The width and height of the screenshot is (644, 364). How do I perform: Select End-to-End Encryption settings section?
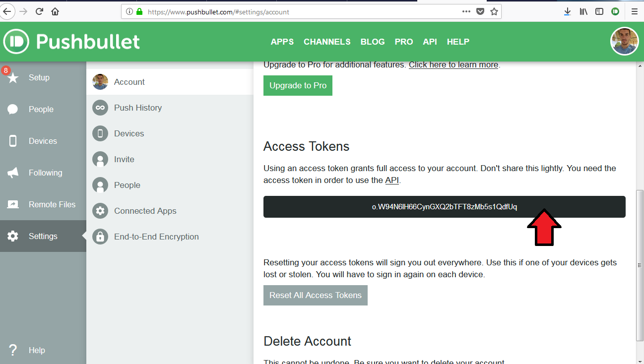(170, 237)
